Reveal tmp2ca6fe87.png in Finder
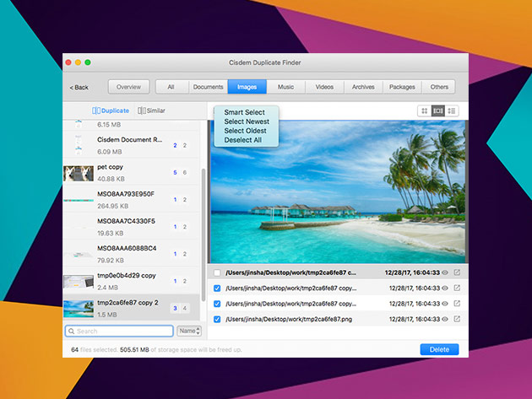 [457, 319]
